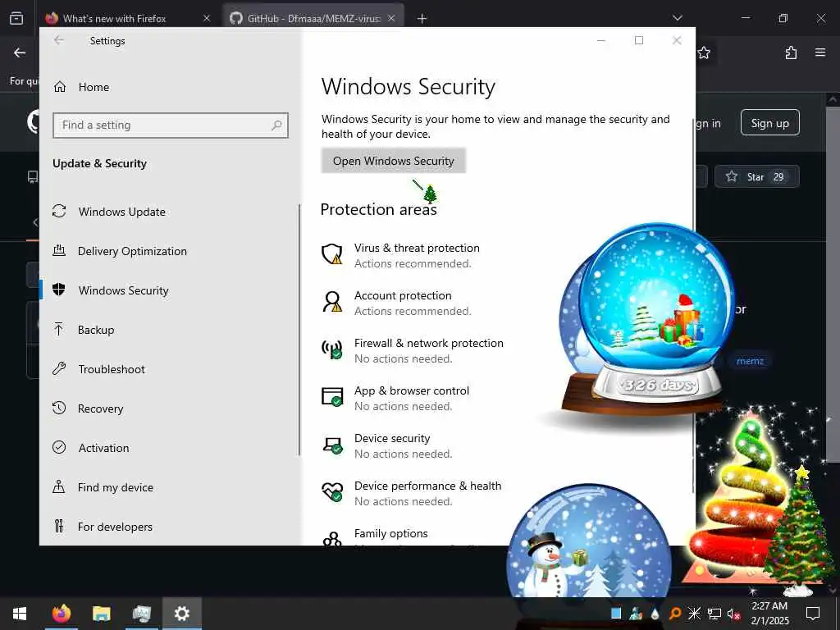Open Firefox from the taskbar
Screen dimensions: 840x630
click(61, 614)
